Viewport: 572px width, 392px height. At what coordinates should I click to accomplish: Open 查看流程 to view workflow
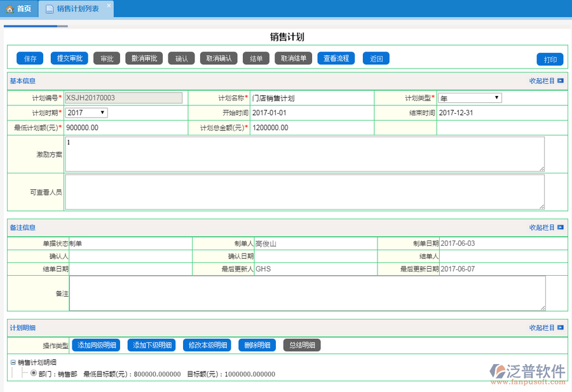(x=336, y=58)
